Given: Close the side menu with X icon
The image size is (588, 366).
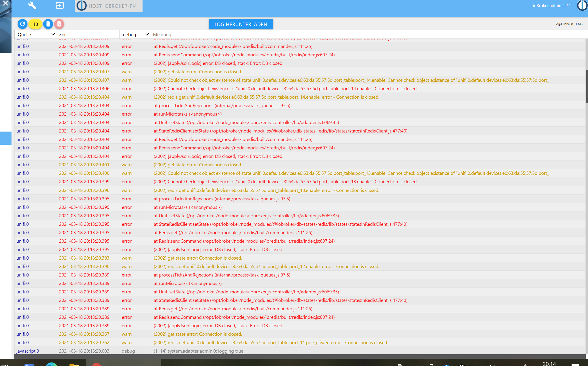Looking at the screenshot, I should 5,3.
